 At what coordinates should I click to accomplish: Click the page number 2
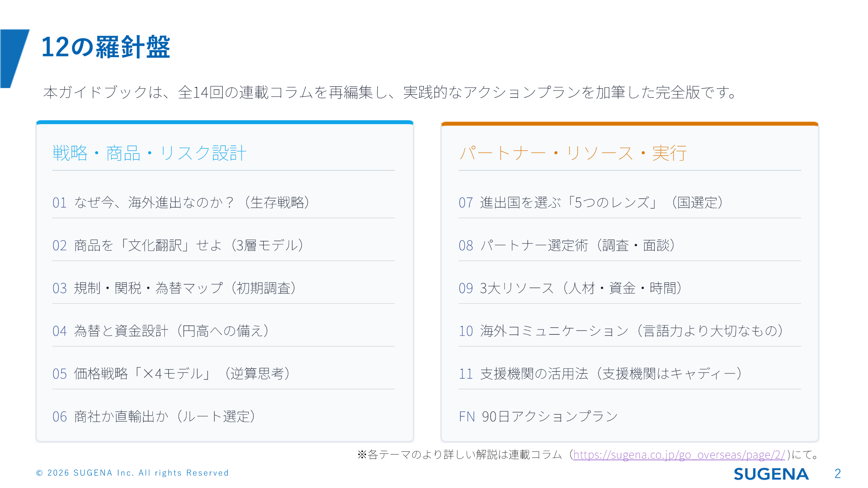pyautogui.click(x=837, y=473)
